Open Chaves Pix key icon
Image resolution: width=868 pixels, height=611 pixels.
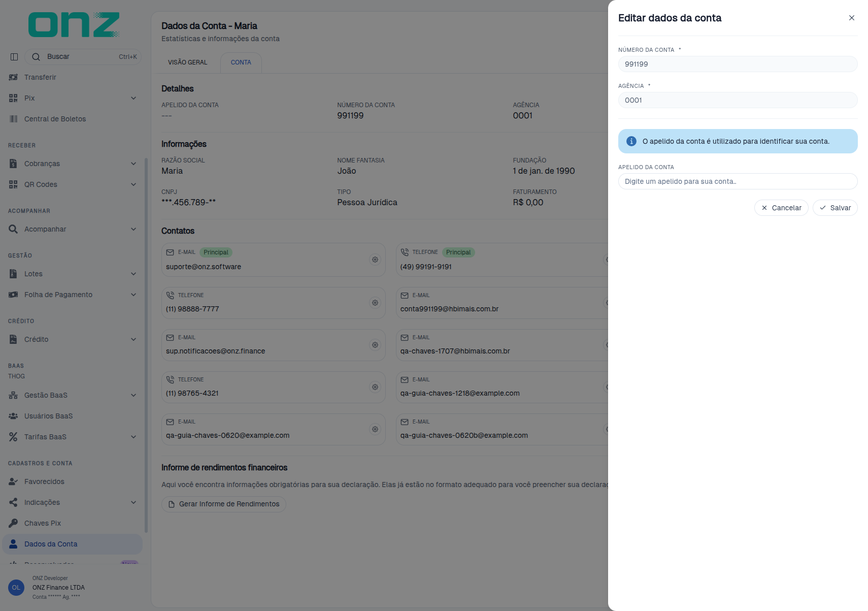[x=13, y=523]
